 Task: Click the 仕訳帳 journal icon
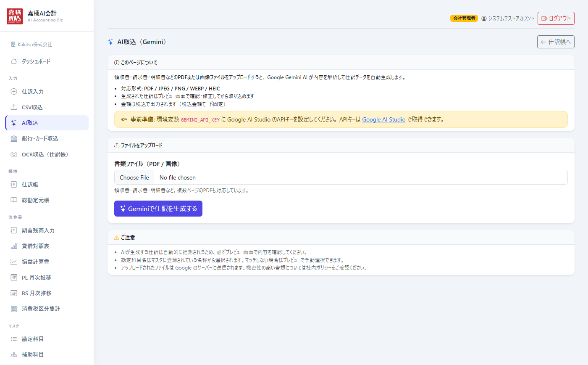14,185
